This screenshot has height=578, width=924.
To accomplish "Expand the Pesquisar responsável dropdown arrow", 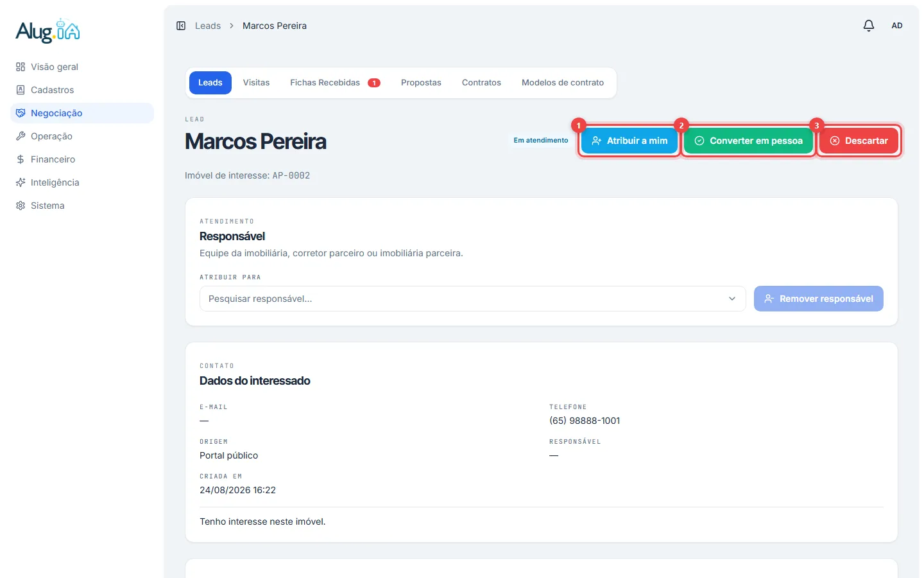I will pyautogui.click(x=732, y=299).
